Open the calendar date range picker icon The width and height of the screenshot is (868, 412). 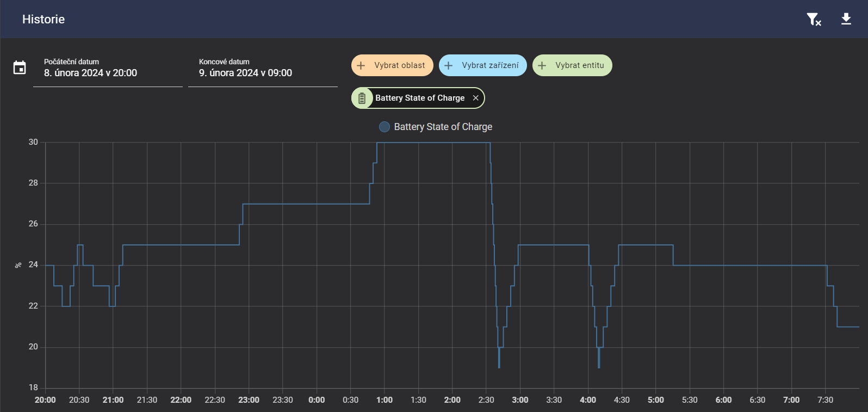(20, 67)
